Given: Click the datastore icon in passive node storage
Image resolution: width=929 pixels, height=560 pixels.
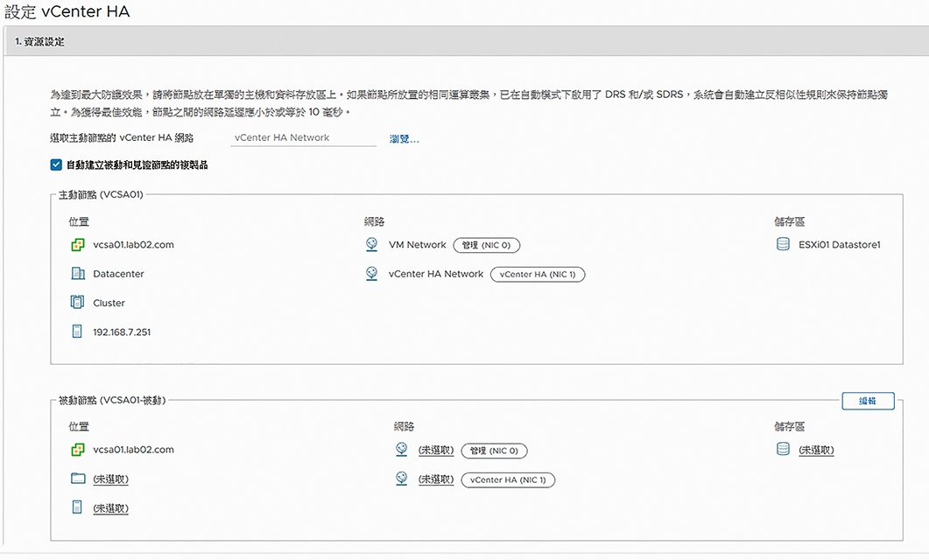Looking at the screenshot, I should (783, 449).
